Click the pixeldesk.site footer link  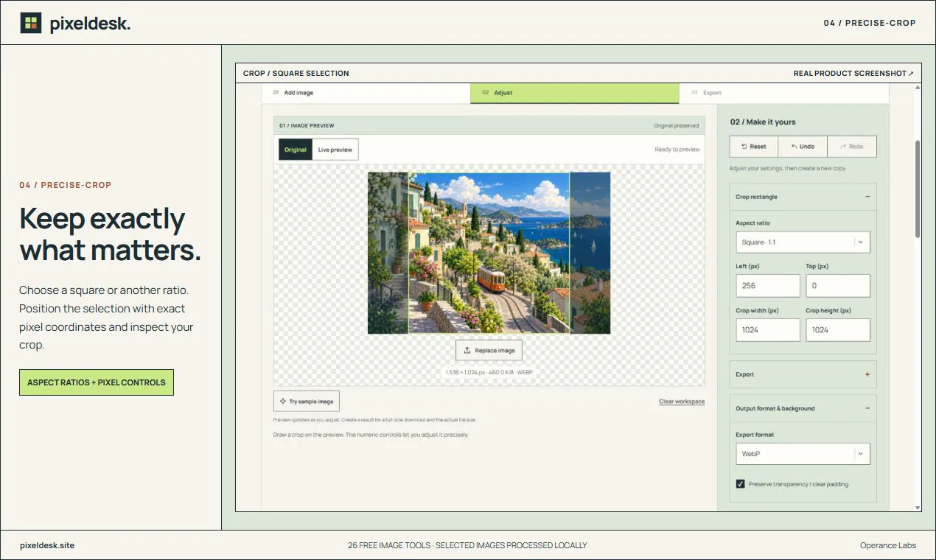(47, 545)
